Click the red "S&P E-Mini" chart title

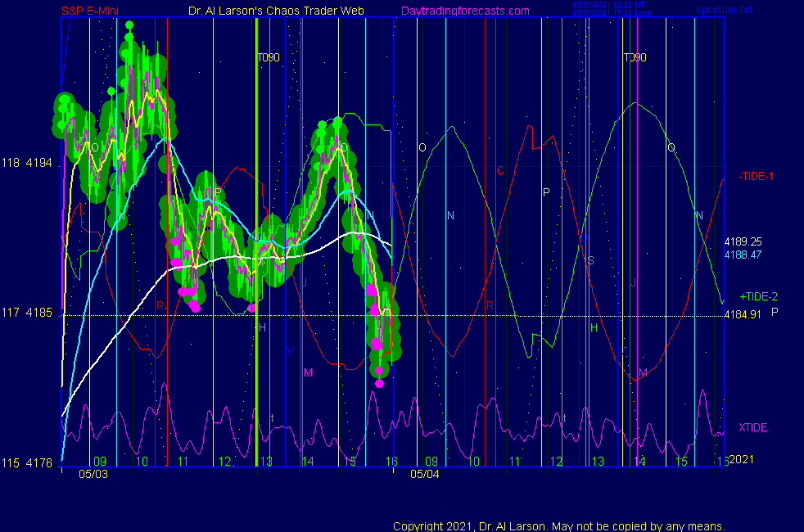coord(90,11)
